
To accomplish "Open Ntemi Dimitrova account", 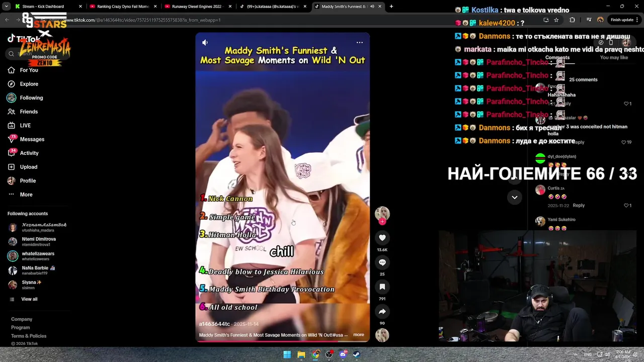I will 33,242.
